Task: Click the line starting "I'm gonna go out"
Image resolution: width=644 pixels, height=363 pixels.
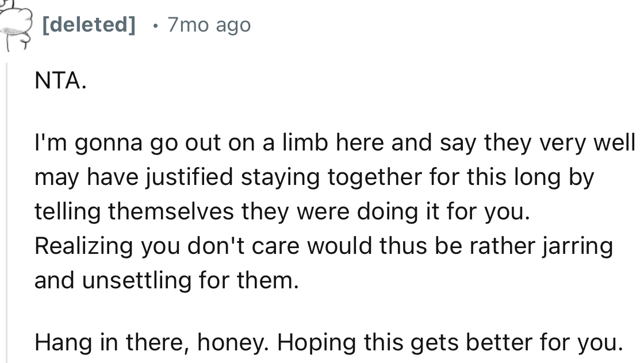Action: [333, 143]
